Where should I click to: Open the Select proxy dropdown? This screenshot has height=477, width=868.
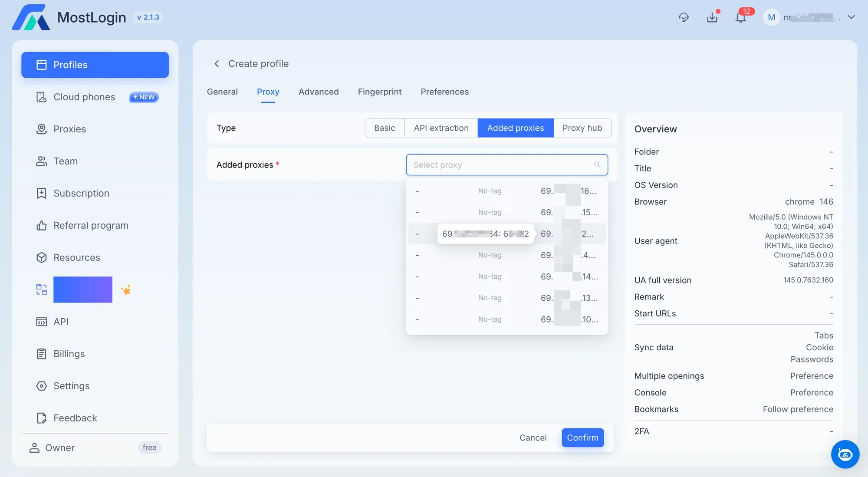click(x=506, y=165)
